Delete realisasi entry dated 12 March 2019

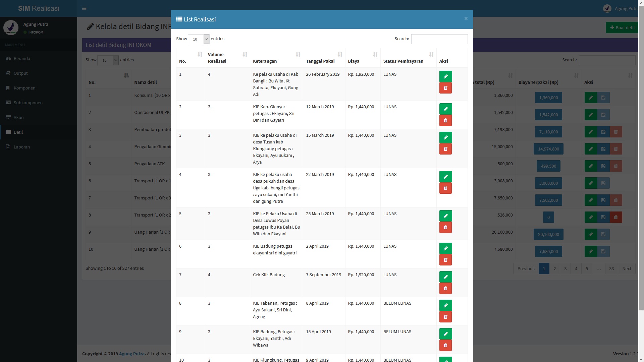tap(445, 120)
